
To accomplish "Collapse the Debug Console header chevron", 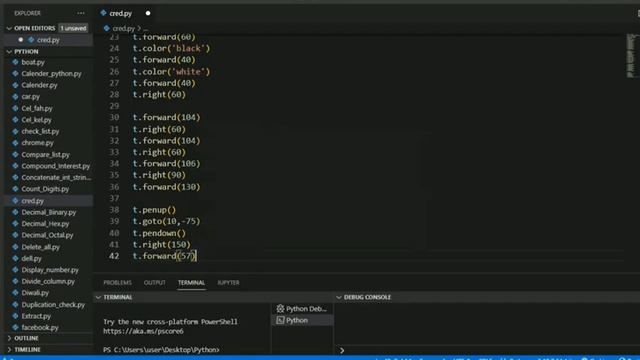I will [x=339, y=297].
